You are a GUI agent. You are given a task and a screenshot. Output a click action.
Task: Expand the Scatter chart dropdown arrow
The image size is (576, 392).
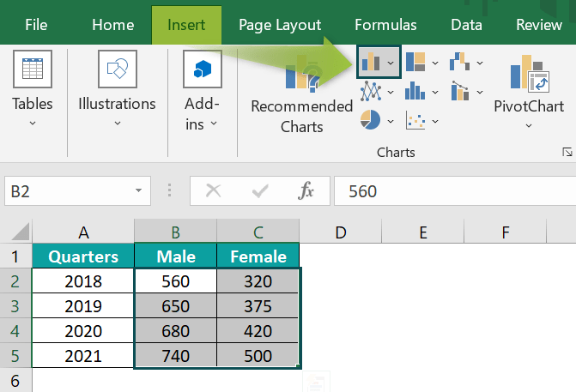click(x=435, y=121)
